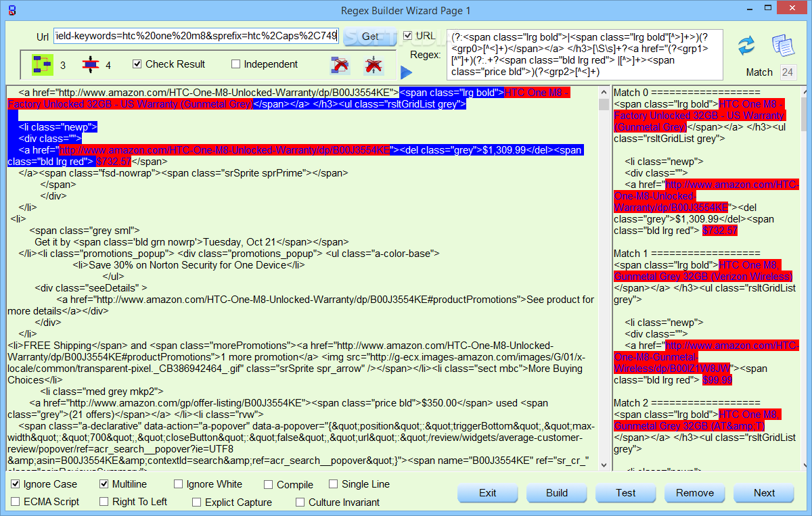
Task: Click the '<div class="seeDetails" >' line
Action: tap(91, 288)
